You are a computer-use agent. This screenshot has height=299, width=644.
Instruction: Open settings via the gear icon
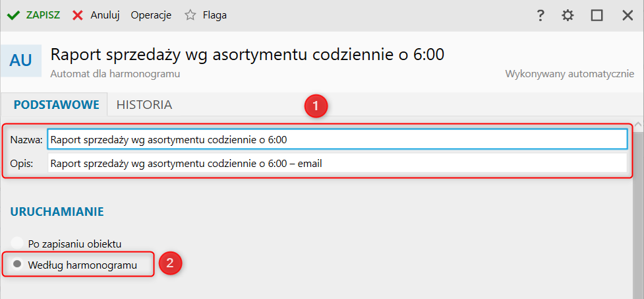tap(568, 15)
